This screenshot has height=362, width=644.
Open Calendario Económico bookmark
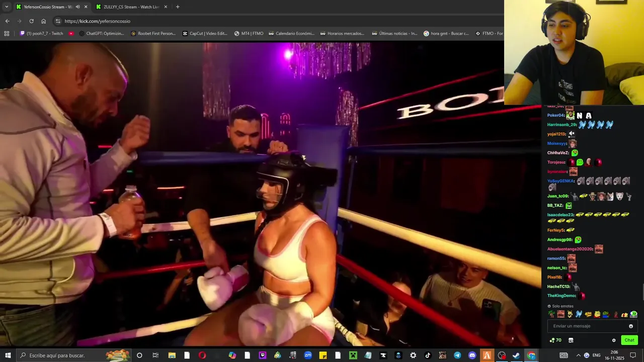click(x=291, y=34)
